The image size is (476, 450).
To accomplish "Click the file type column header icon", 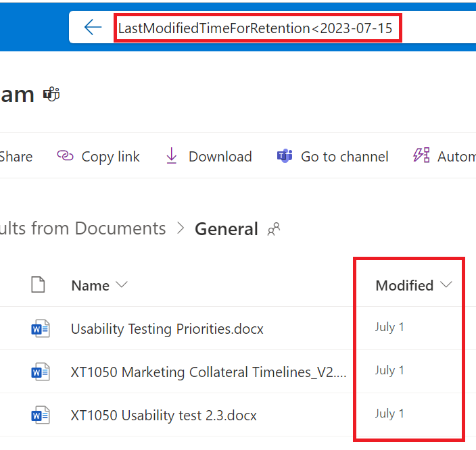I will 38,284.
